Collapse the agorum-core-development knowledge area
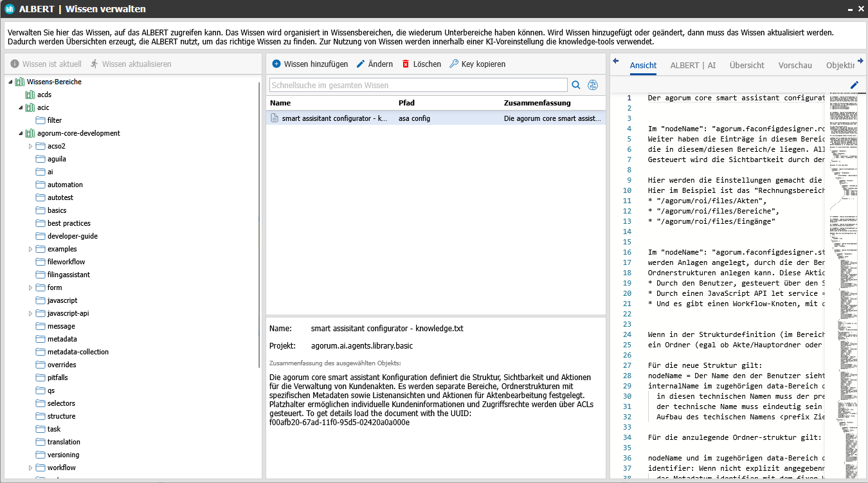Image resolution: width=868 pixels, height=483 pixels. (x=20, y=133)
